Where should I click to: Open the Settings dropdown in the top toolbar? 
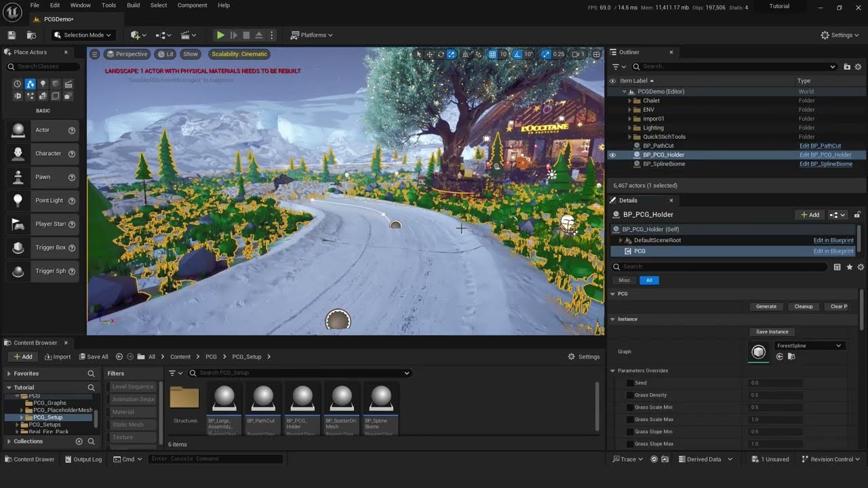click(x=840, y=35)
